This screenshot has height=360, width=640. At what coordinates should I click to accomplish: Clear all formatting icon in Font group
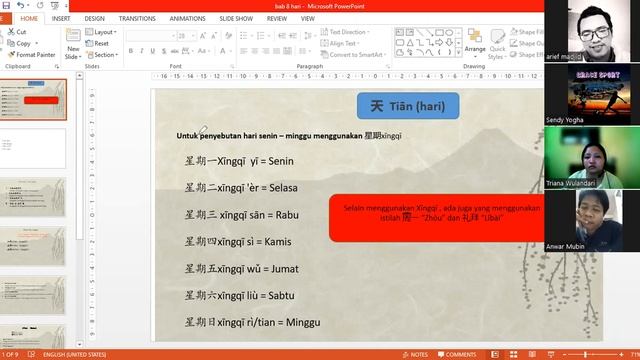(x=229, y=36)
